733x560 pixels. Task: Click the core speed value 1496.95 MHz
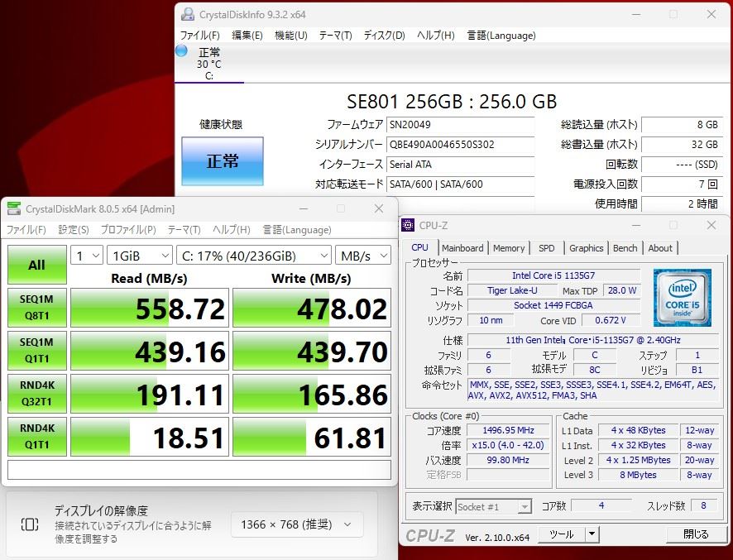tap(509, 430)
